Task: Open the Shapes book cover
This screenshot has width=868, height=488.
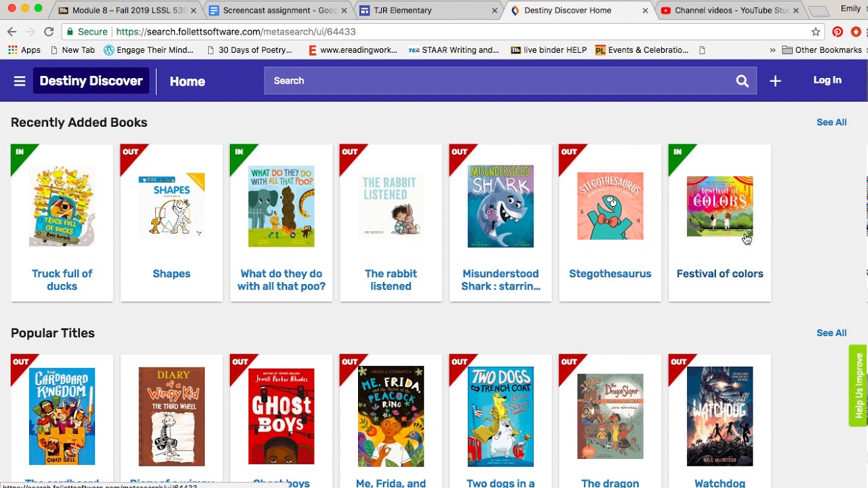Action: (x=172, y=206)
